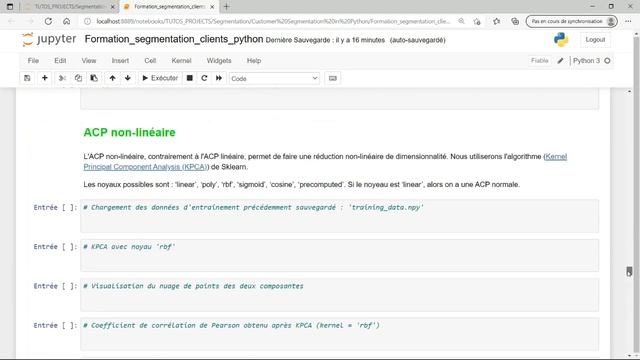The image size is (640, 360).
Task: Go back in browser
Action: (x=11, y=21)
